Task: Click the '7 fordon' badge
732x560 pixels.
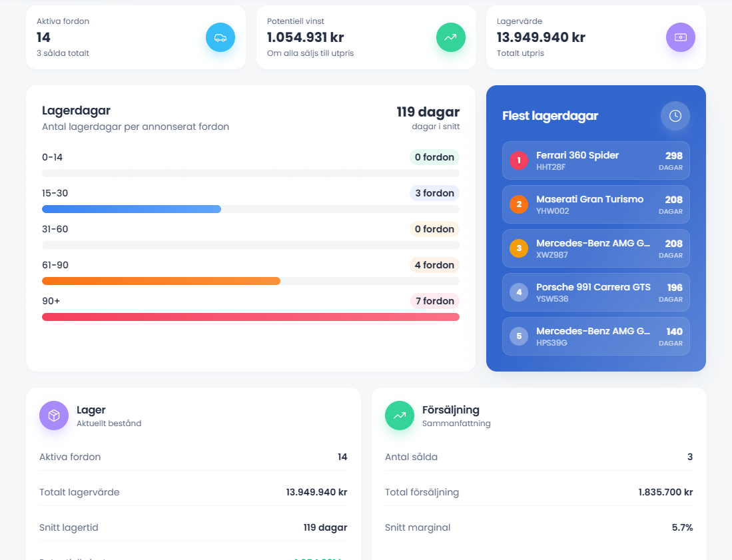Action: coord(435,301)
